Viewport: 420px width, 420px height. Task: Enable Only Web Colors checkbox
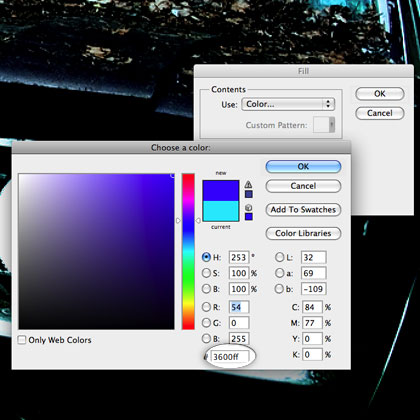[x=22, y=340]
